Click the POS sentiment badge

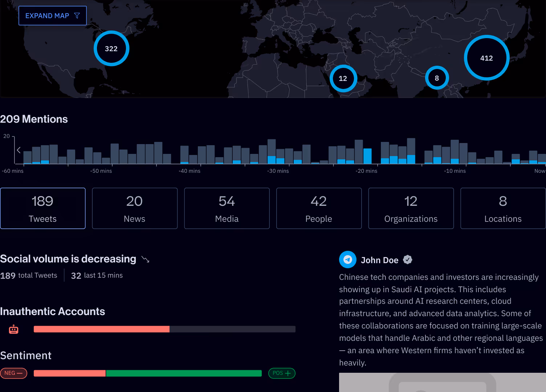[282, 373]
